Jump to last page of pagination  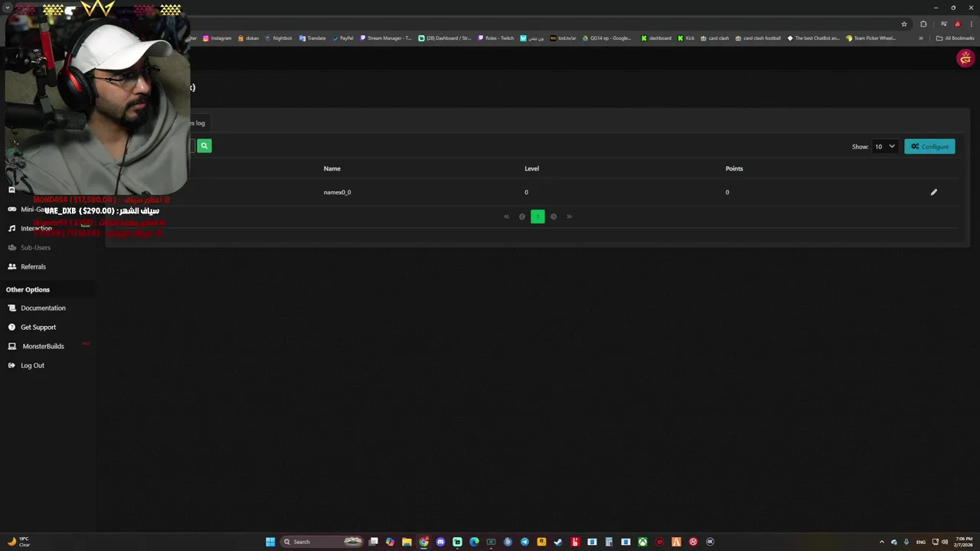click(x=569, y=217)
